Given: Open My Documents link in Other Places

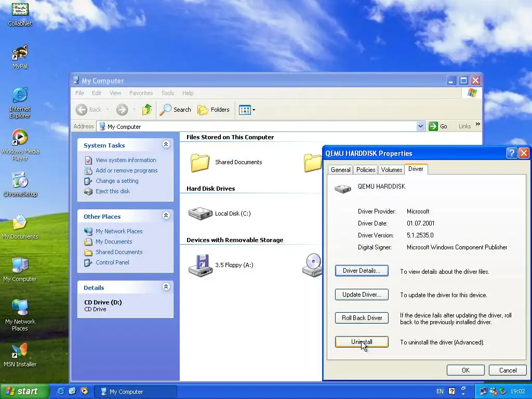Looking at the screenshot, I should click(x=114, y=242).
